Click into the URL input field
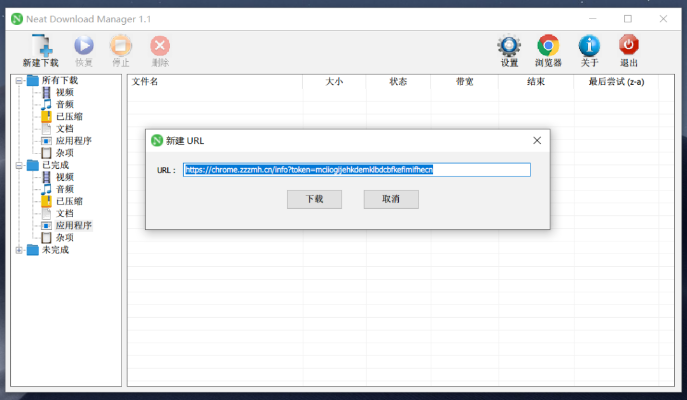 click(x=355, y=170)
